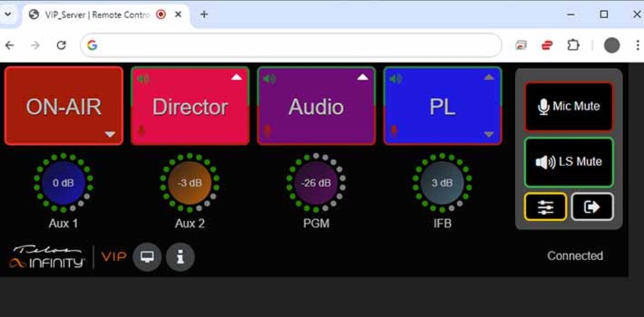Click the up arrow on Audio key

pyautogui.click(x=363, y=77)
